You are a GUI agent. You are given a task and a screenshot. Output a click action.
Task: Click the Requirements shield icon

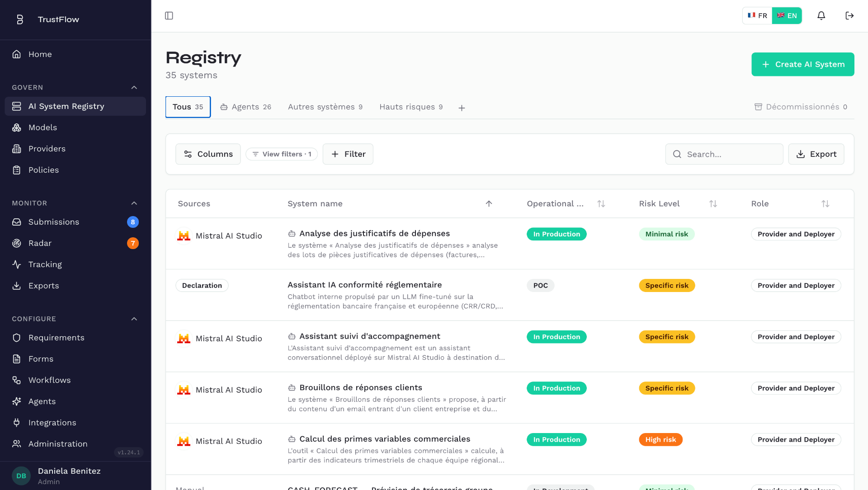17,338
